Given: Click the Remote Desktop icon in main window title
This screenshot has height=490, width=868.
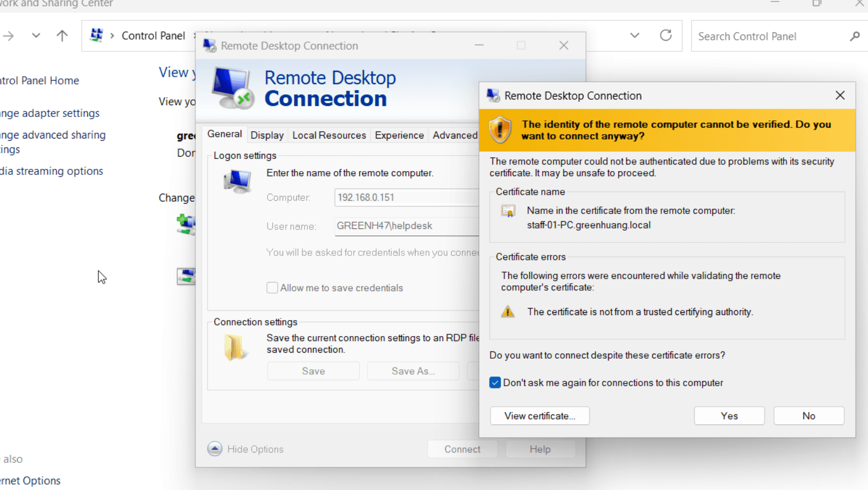Looking at the screenshot, I should coord(210,45).
